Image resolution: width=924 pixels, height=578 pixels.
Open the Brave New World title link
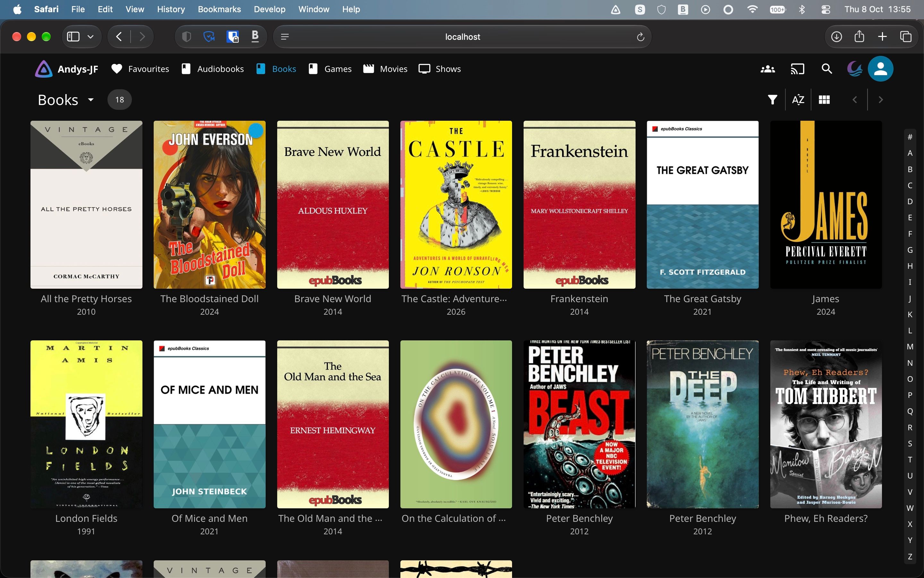click(333, 299)
